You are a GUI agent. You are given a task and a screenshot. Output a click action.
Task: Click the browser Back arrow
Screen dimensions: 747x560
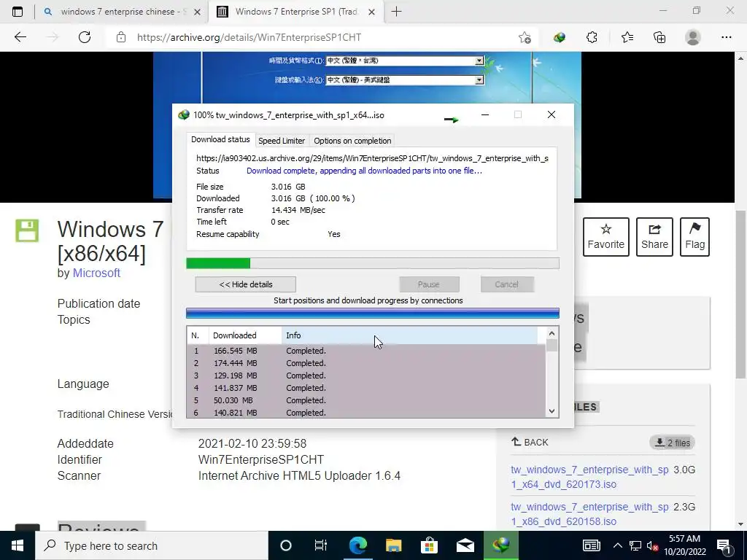pyautogui.click(x=20, y=37)
